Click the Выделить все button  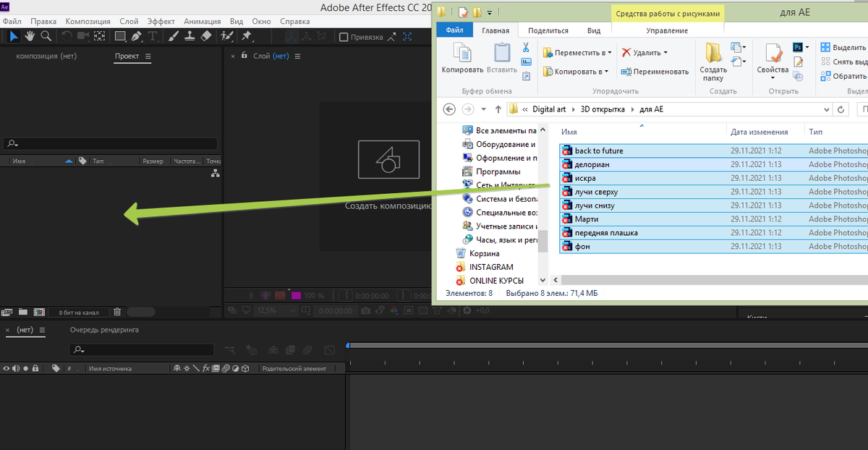[x=843, y=48]
